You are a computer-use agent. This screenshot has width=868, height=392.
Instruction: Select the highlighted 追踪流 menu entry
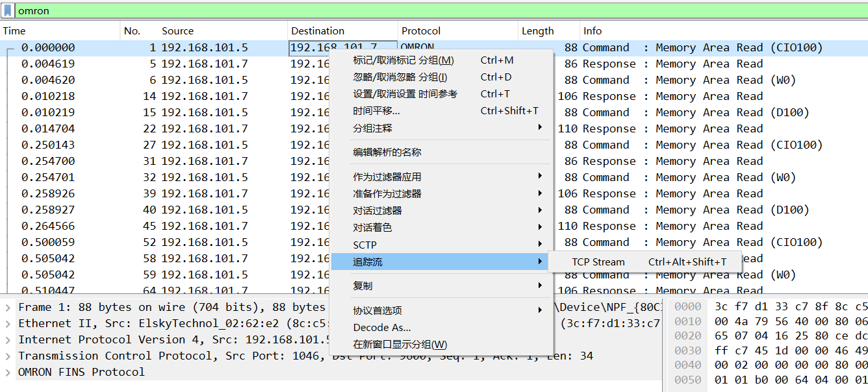click(442, 262)
